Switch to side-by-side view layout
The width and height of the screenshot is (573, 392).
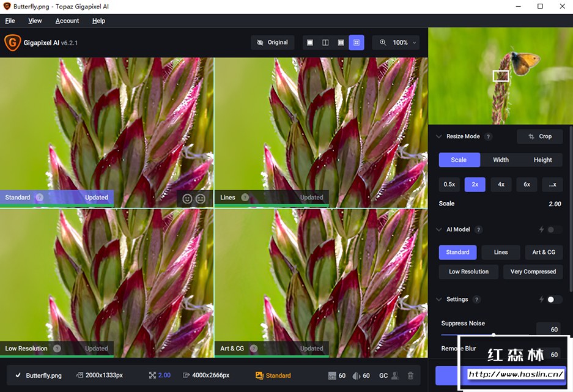point(341,43)
